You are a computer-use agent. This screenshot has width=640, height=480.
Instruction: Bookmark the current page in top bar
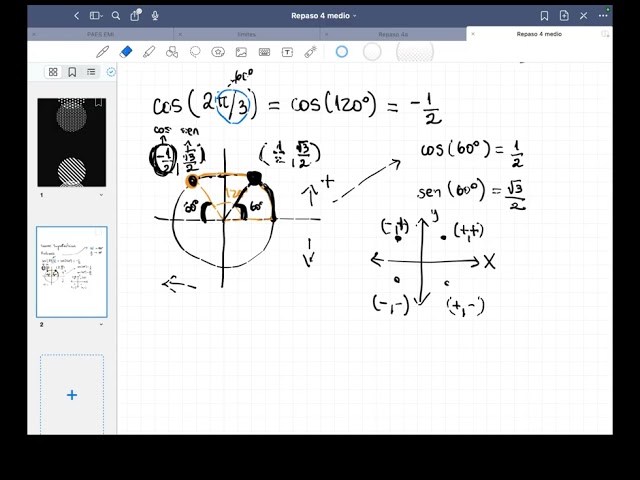point(544,16)
